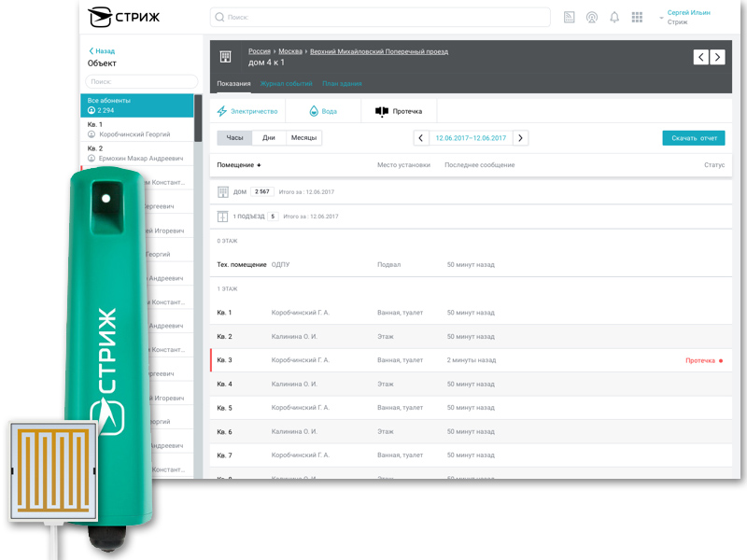Expand the 1 ПОДЪЕЗД row
Viewport: 747px width, 560px height.
click(x=471, y=217)
